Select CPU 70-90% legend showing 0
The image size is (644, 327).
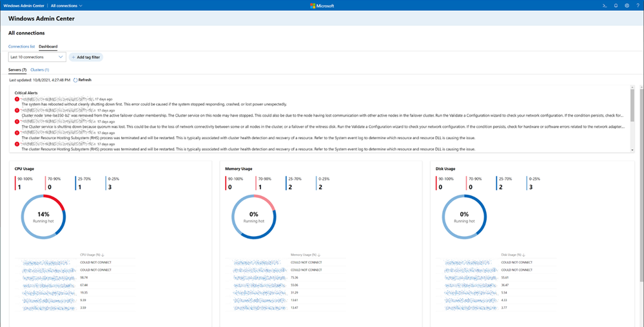tap(52, 183)
